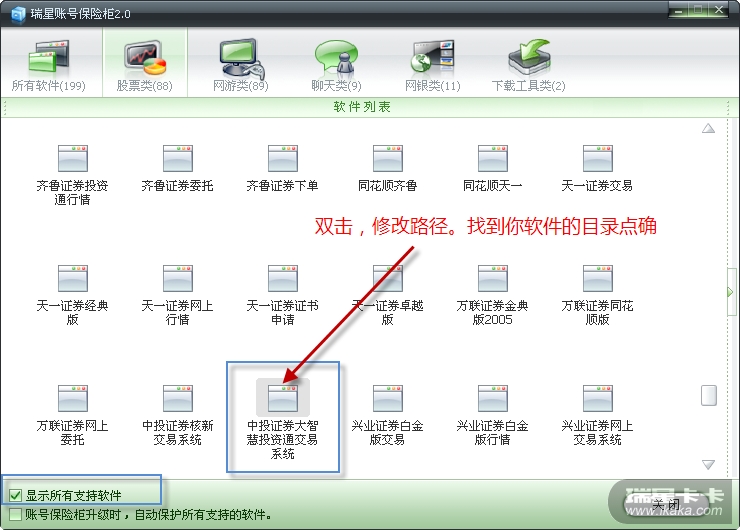The width and height of the screenshot is (740, 530).
Task: Open the 所有软件(199) category
Action: pos(49,65)
